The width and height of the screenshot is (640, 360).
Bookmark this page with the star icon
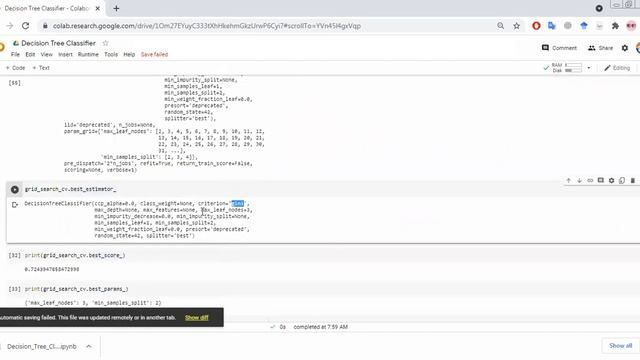click(516, 26)
